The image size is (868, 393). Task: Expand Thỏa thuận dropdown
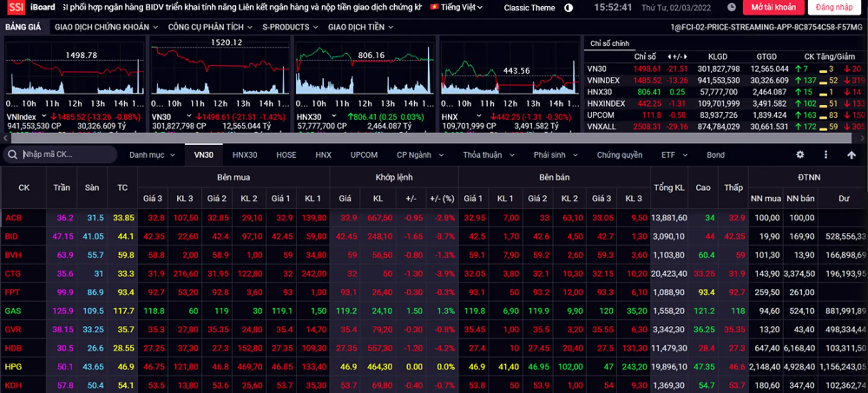(489, 155)
